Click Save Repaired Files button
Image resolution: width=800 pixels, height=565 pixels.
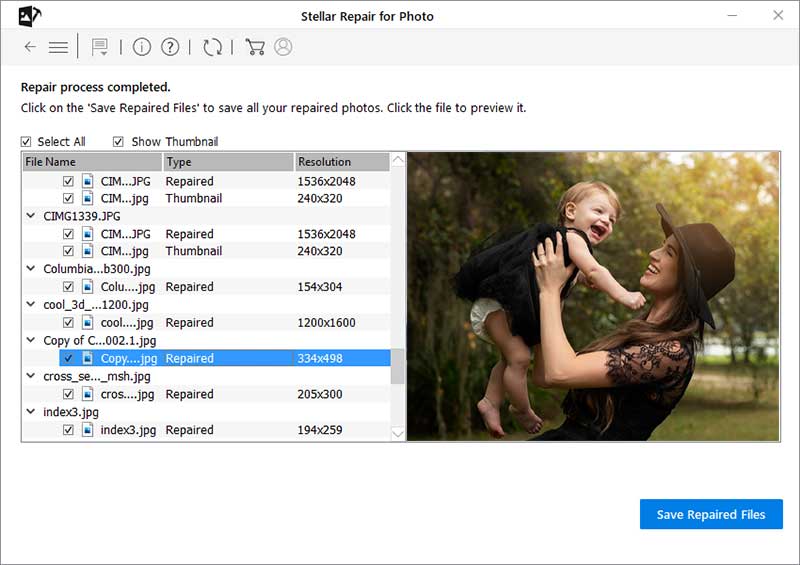pyautogui.click(x=711, y=514)
